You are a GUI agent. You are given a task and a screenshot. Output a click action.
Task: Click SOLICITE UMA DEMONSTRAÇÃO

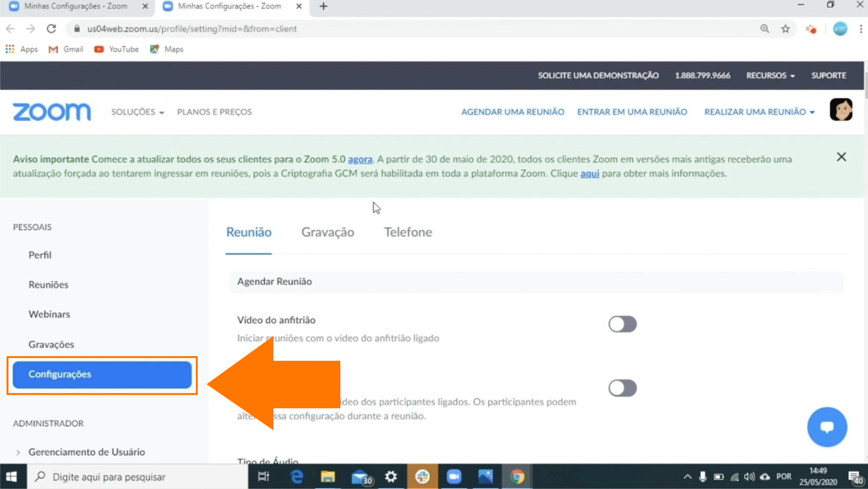598,76
